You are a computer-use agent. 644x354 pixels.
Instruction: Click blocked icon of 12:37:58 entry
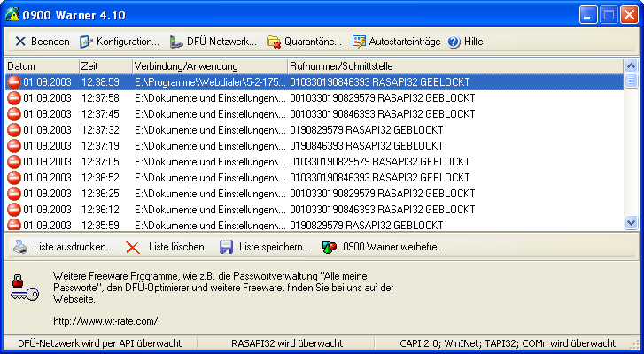click(x=14, y=98)
